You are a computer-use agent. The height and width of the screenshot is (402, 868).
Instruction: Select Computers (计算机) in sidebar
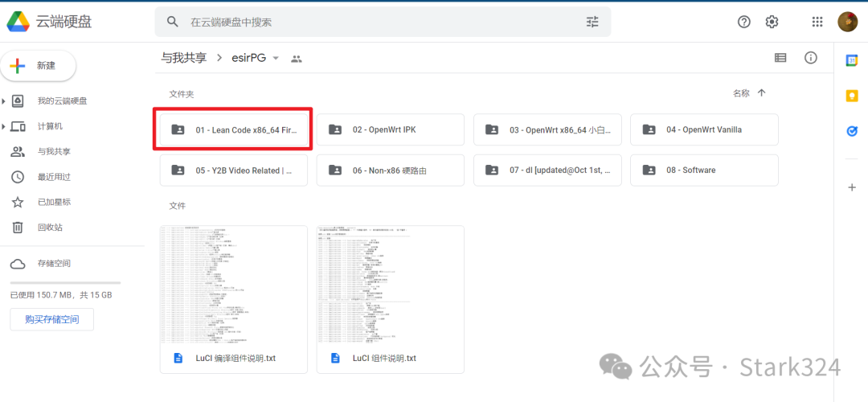[x=50, y=127]
